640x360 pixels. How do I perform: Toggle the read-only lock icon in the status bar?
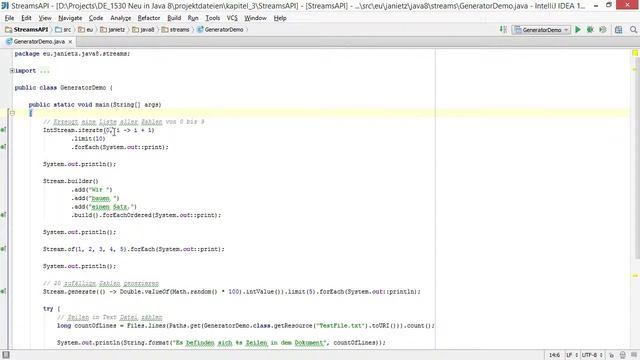click(611, 355)
